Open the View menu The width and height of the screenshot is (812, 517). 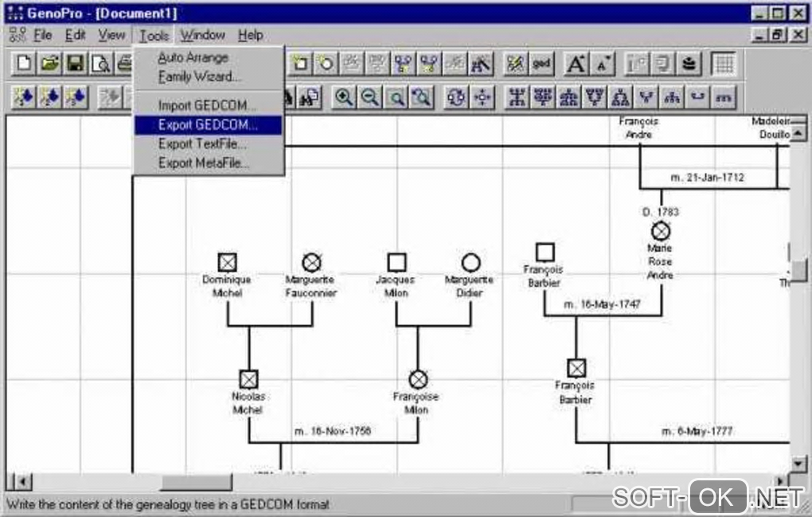click(111, 35)
